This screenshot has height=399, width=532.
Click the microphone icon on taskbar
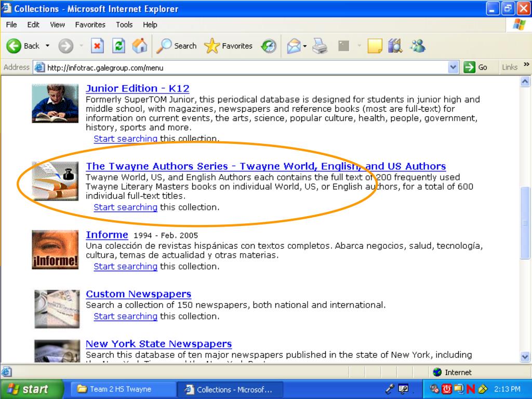(390, 389)
